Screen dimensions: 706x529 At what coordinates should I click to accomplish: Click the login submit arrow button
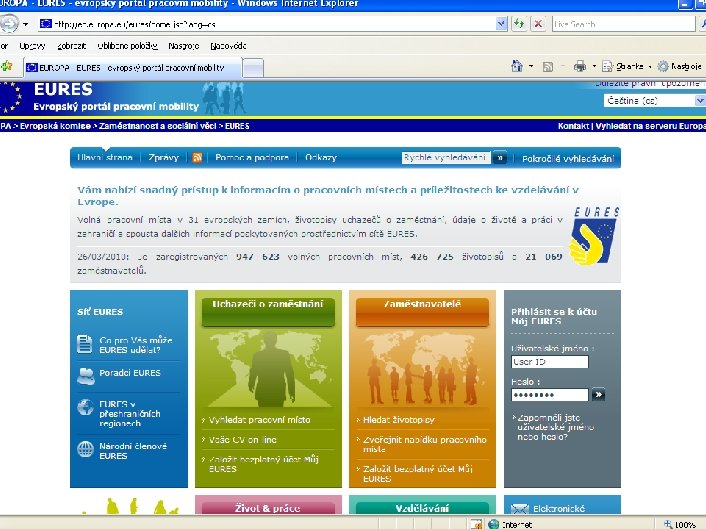point(598,395)
